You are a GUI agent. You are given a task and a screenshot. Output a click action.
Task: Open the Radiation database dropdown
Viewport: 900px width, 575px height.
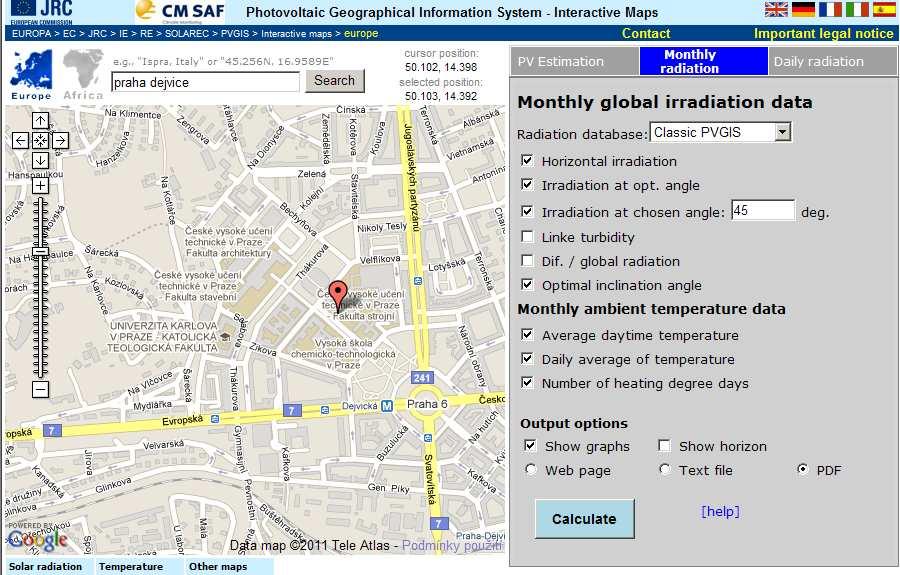click(720, 132)
